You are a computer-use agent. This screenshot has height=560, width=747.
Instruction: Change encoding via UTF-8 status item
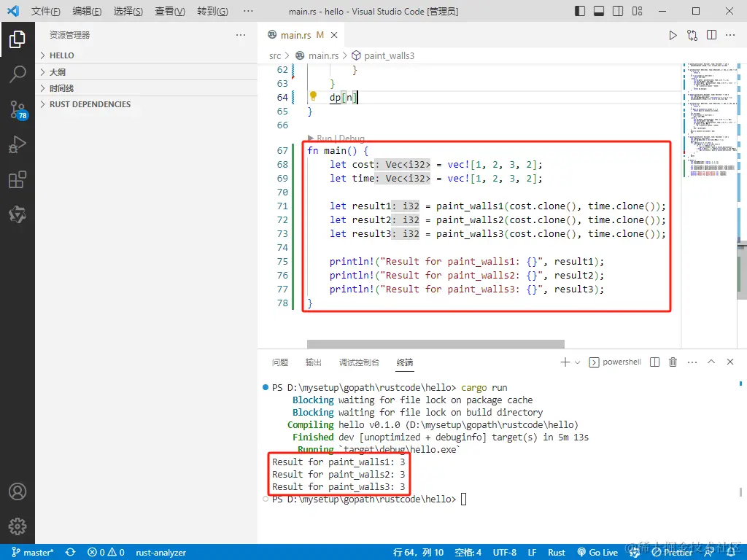(x=505, y=553)
